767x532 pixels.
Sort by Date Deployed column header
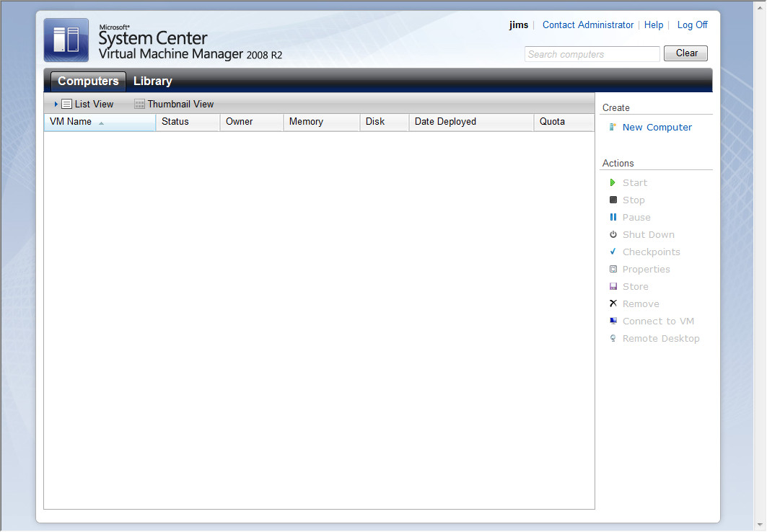tap(445, 122)
